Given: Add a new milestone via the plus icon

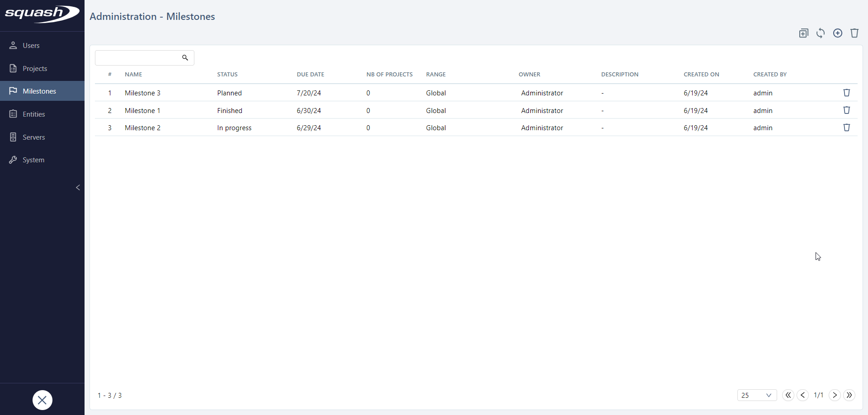Looking at the screenshot, I should coord(838,33).
